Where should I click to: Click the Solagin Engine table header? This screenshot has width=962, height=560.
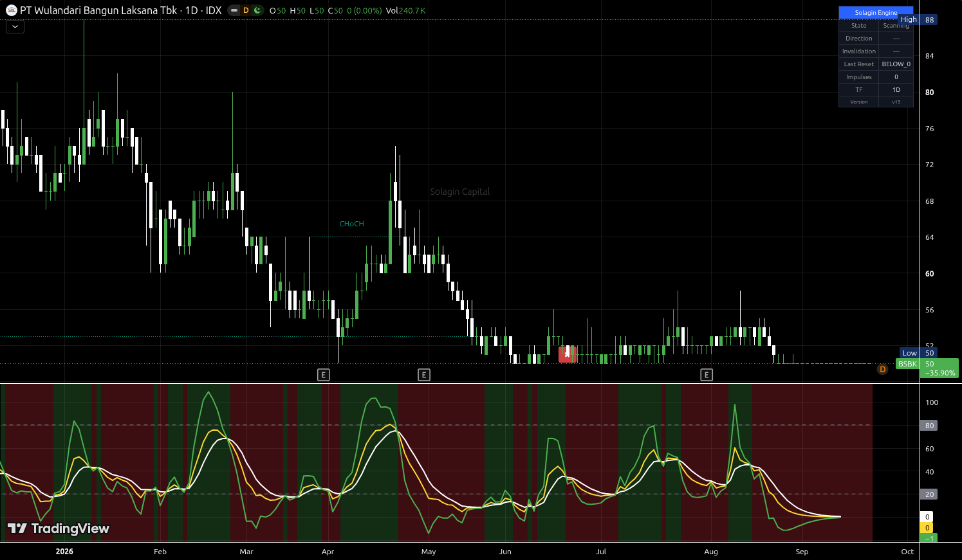click(x=876, y=12)
